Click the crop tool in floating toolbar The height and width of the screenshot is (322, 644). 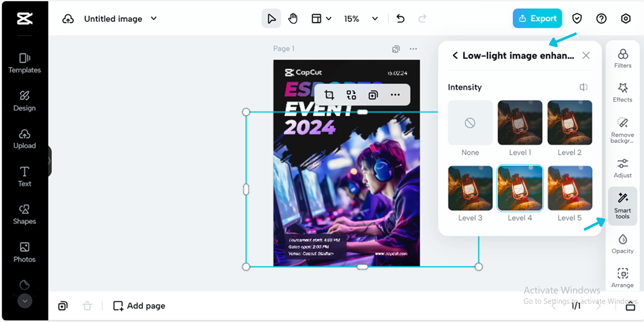click(329, 95)
